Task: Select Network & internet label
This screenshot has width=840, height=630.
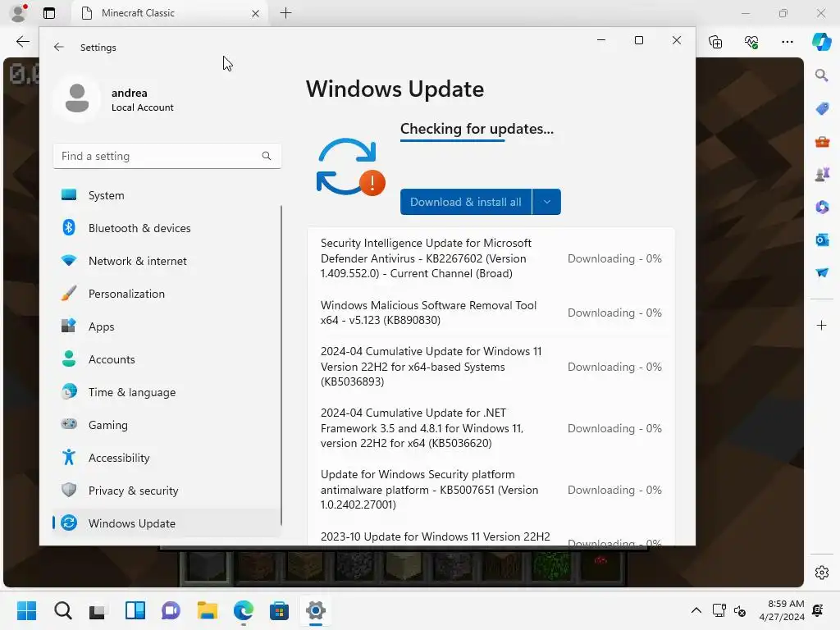Action: point(138,261)
